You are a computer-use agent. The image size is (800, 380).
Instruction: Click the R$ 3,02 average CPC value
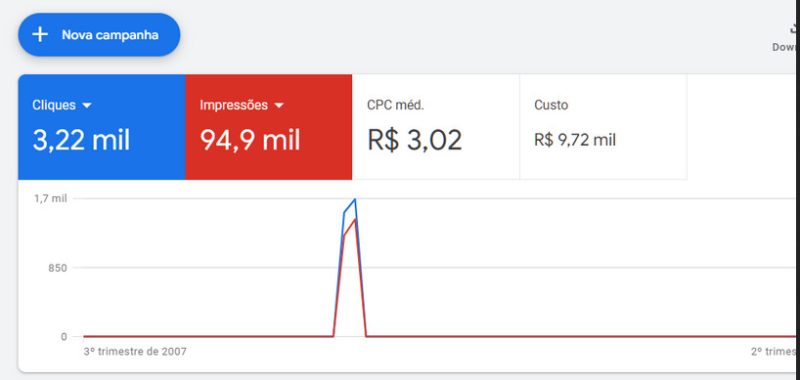click(415, 140)
